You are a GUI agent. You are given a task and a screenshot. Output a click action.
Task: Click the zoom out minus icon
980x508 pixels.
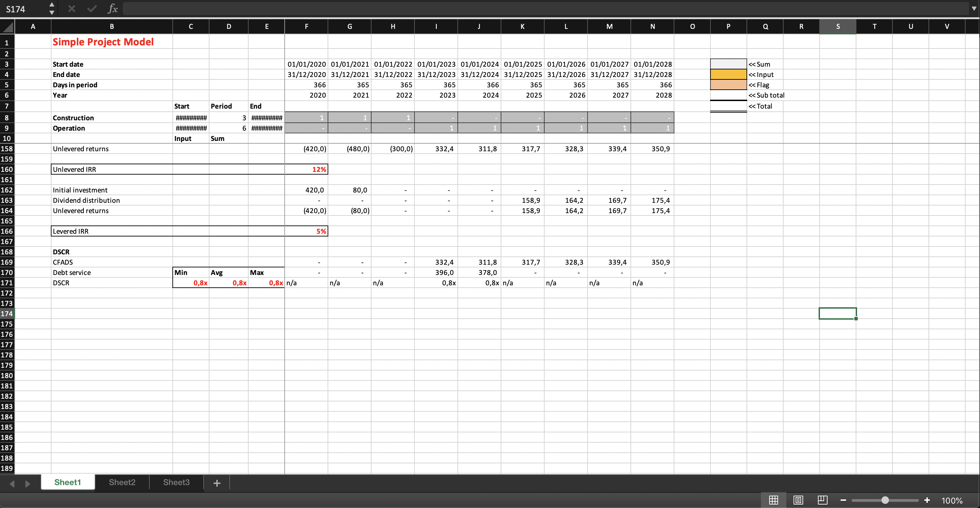[843, 500]
